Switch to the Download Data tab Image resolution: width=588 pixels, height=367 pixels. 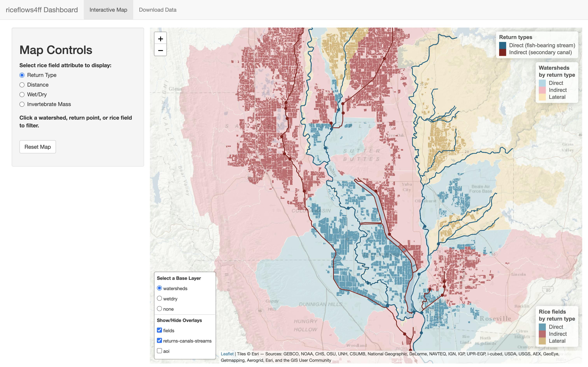click(157, 10)
